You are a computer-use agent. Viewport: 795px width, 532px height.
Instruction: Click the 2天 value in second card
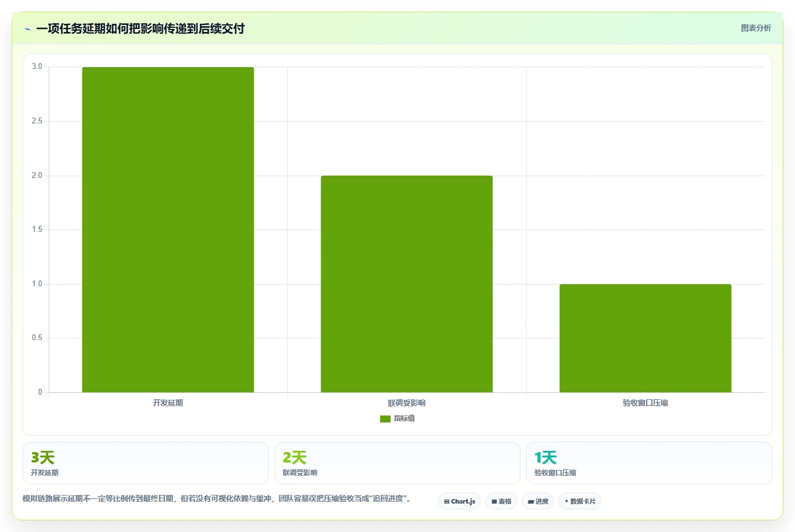(x=294, y=458)
